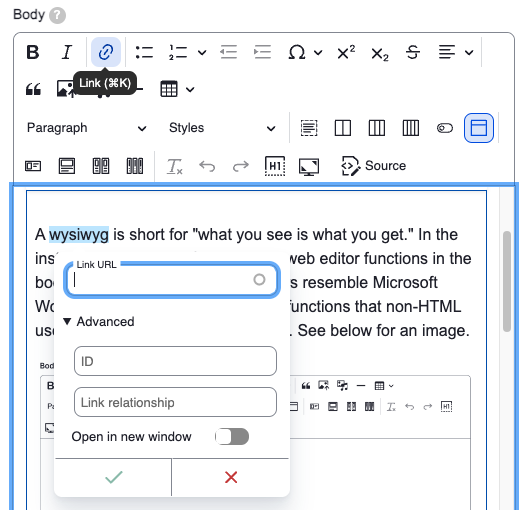The width and height of the screenshot is (530, 510).
Task: Expand the text alignment dropdown arrow
Action: click(x=469, y=53)
